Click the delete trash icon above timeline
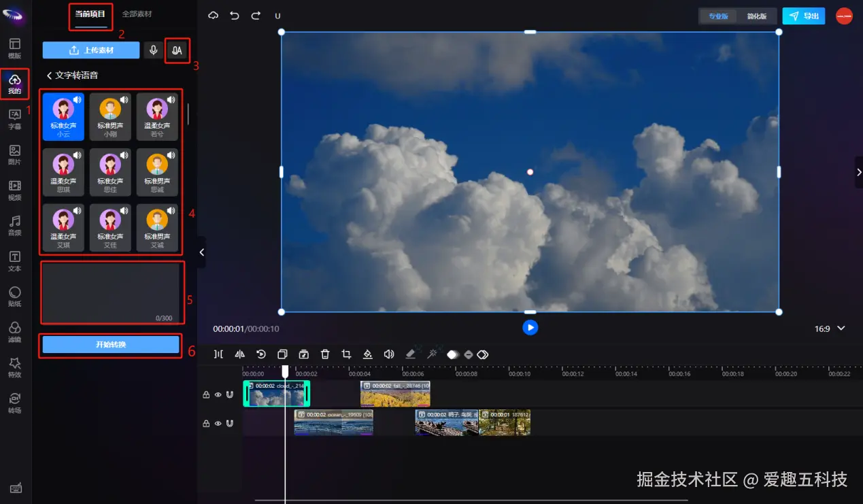This screenshot has width=863, height=504. pyautogui.click(x=325, y=354)
